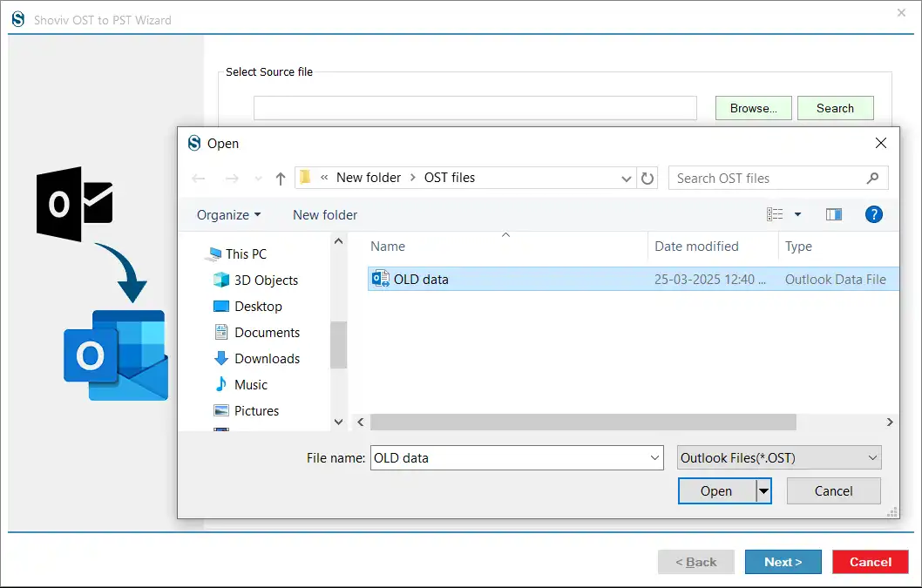922x588 pixels.
Task: Click the red Cancel wizard button
Action: click(x=871, y=562)
